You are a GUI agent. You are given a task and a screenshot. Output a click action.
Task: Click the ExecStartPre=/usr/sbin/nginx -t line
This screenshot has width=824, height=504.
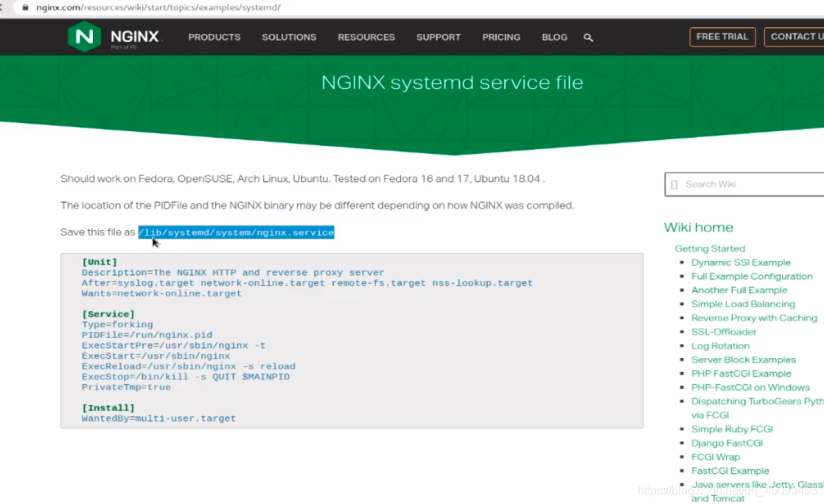[173, 346]
